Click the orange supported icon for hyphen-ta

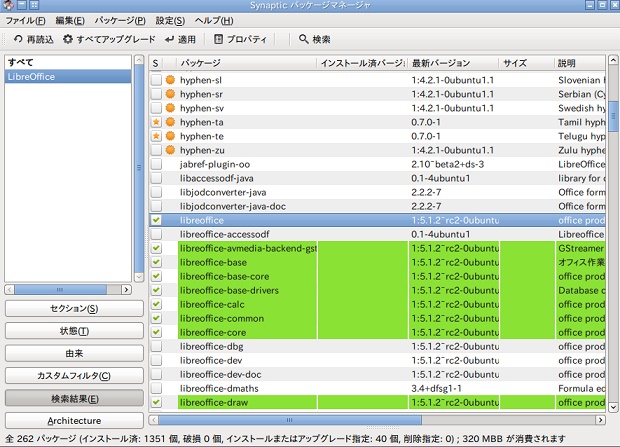[170, 122]
